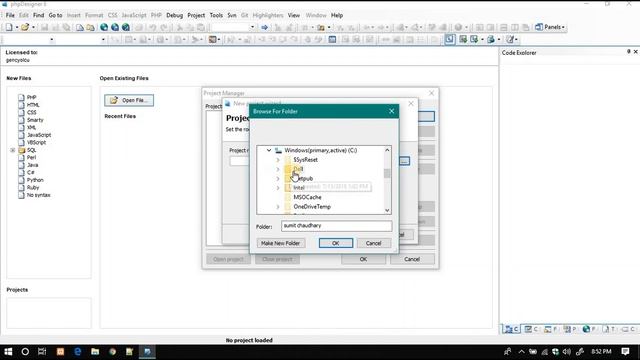Open File Explorer from taskbar
Image resolution: width=640 pixels, height=360 pixels.
(95, 351)
